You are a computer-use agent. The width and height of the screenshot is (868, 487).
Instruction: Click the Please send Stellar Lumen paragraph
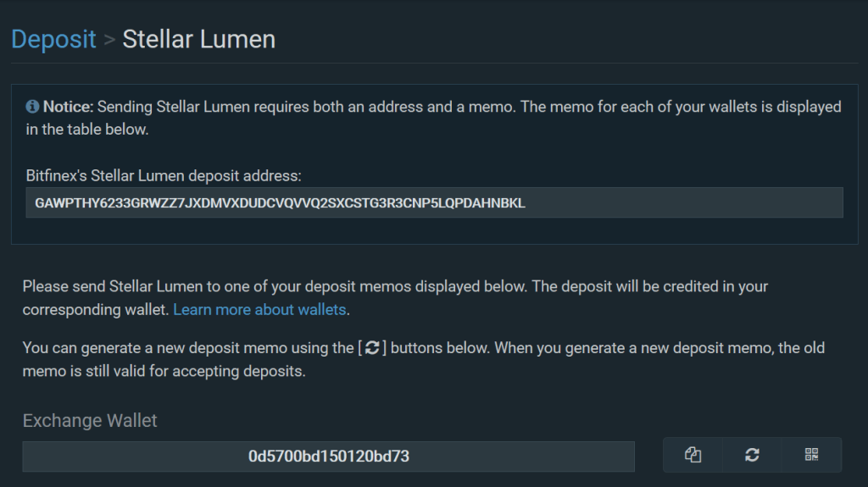[395, 286]
